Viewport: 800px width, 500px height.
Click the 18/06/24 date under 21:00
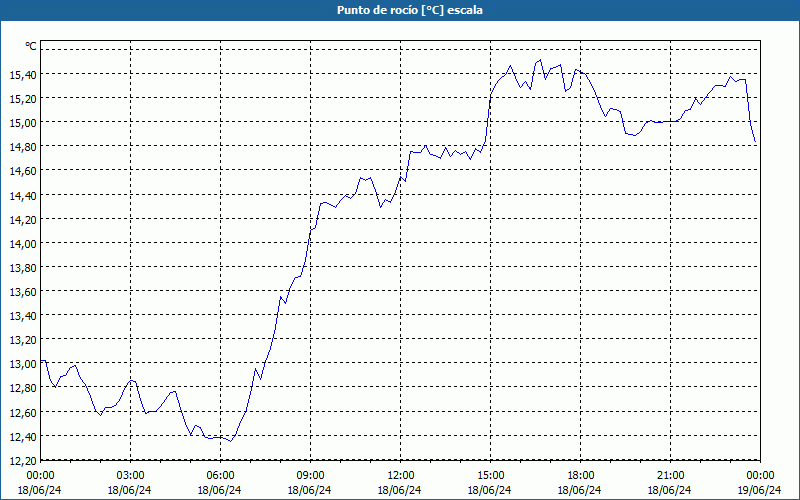[x=669, y=490]
